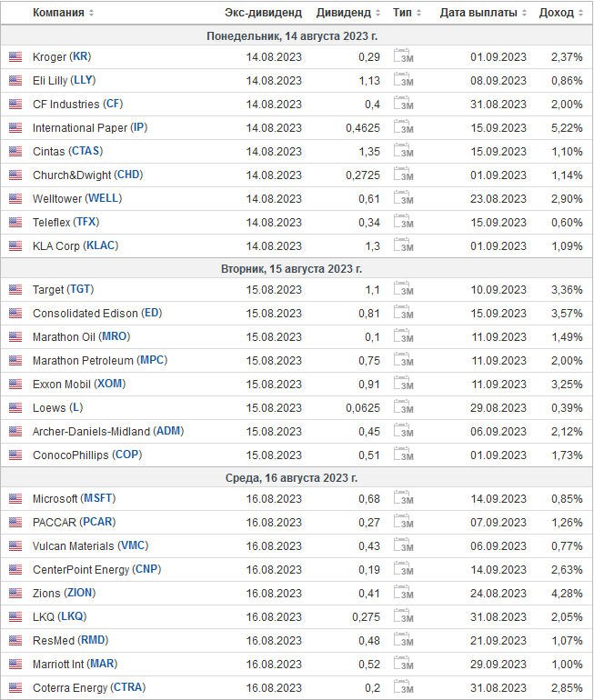Click the US flag next to Microsoft
Viewport: 594px width, 700px height.
(15, 498)
